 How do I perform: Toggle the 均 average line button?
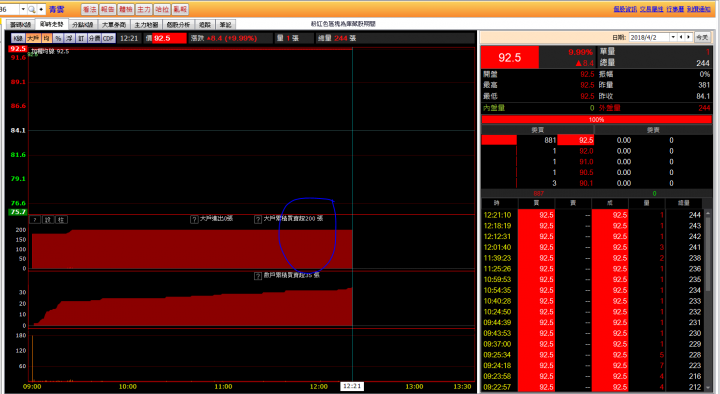(x=46, y=38)
